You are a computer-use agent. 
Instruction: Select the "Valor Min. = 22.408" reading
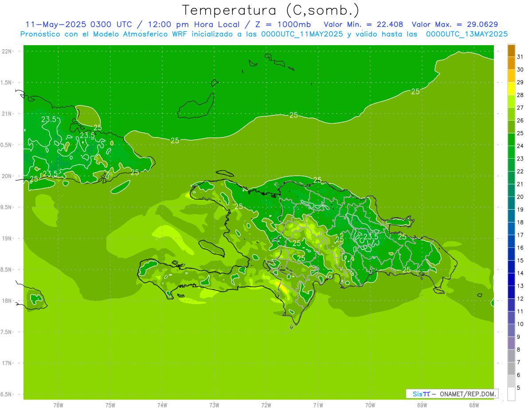coord(364,24)
